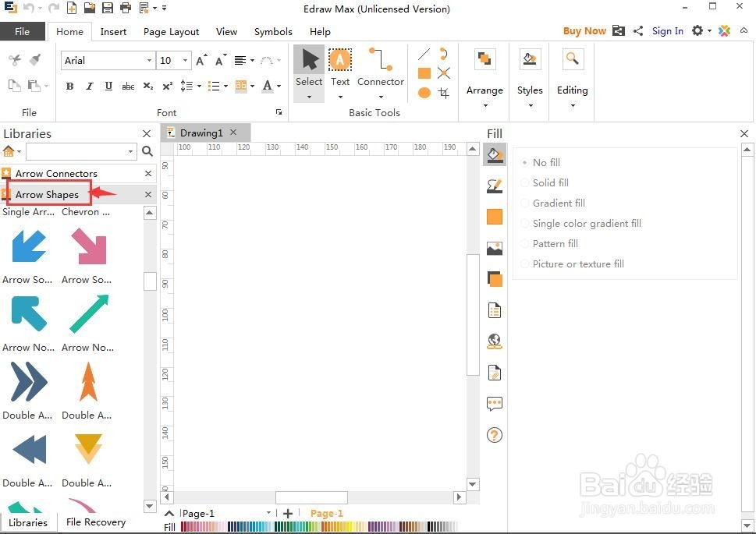Open the Shadow panel icon in sidebar

(495, 279)
